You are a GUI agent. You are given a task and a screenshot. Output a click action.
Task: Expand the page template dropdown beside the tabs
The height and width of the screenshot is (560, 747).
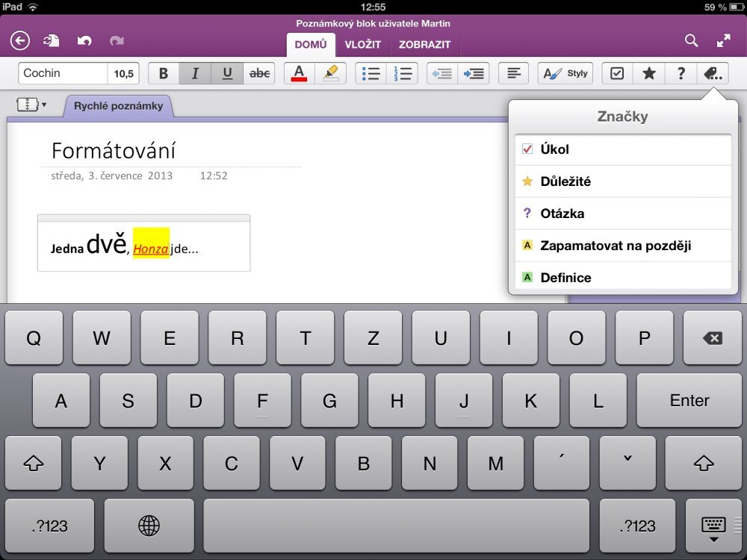(x=31, y=105)
